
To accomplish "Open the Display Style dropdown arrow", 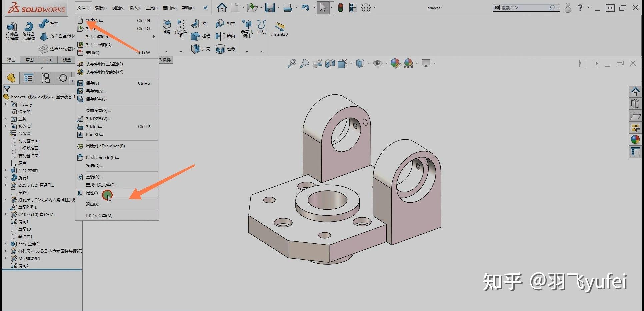I will [x=369, y=63].
